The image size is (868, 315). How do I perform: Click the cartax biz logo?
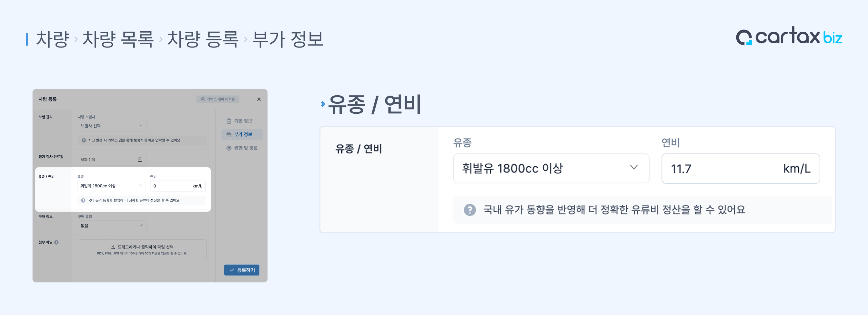(x=789, y=37)
